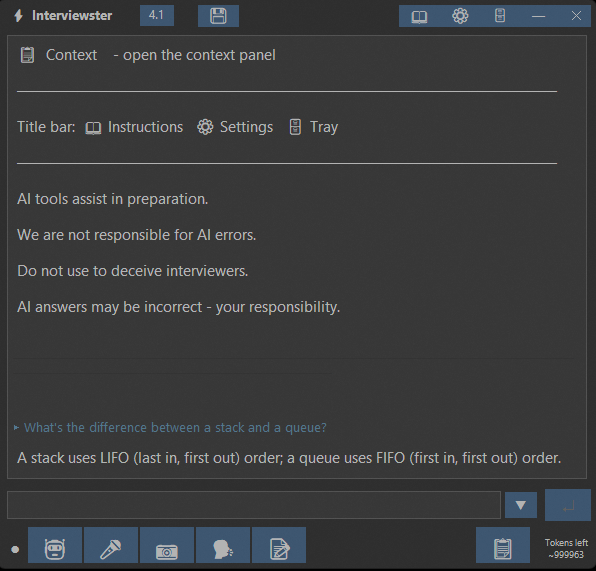Click the Context clipboard icon in chat

27,55
